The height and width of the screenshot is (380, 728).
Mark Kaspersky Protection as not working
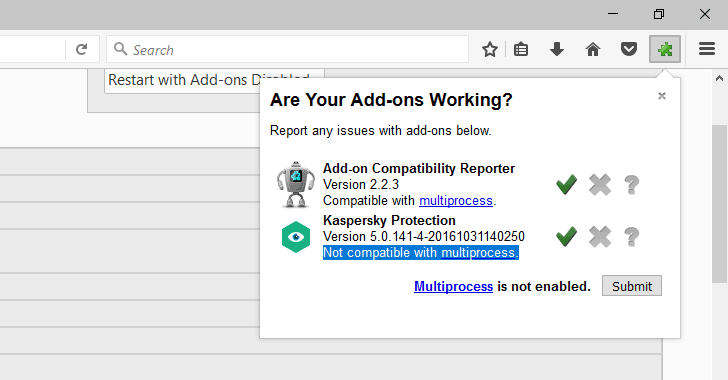(600, 236)
